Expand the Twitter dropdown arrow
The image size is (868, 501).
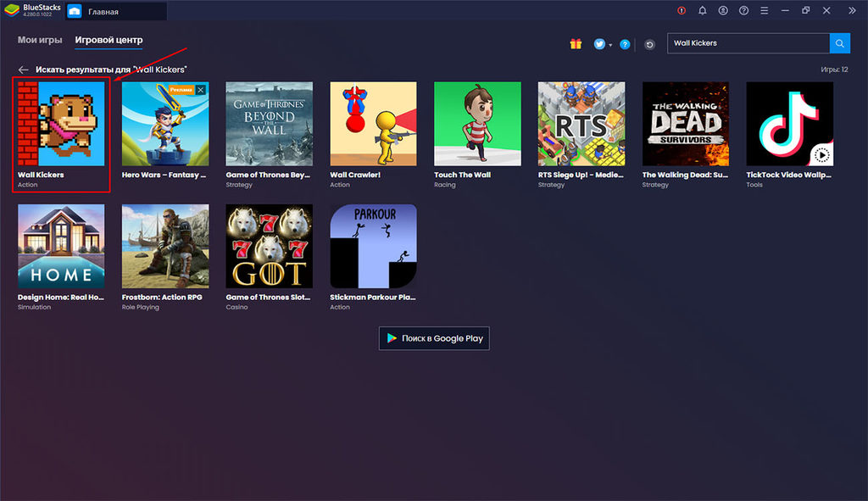(610, 45)
